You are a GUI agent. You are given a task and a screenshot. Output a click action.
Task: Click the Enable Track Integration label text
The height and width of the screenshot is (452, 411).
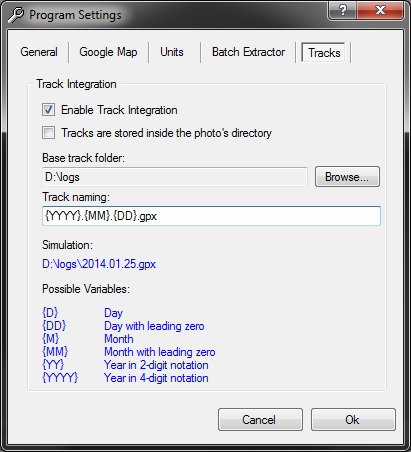119,110
